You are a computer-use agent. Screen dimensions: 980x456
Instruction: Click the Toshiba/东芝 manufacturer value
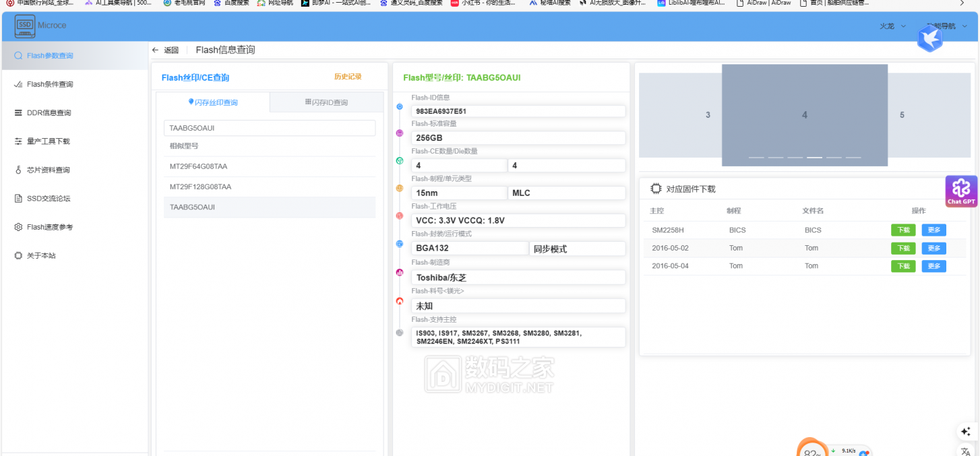pos(518,278)
